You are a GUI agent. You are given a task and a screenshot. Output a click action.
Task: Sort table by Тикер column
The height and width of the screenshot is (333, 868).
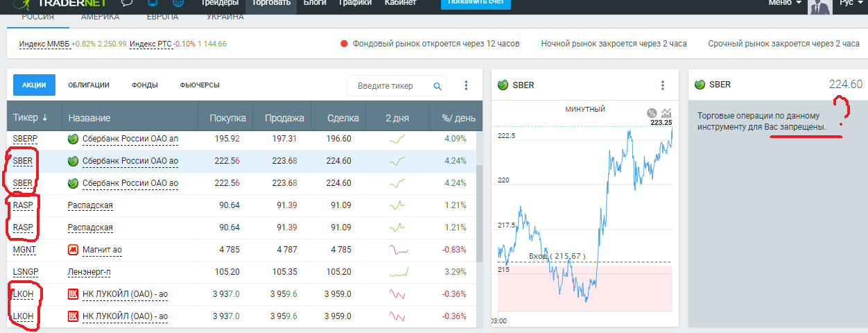tap(31, 118)
